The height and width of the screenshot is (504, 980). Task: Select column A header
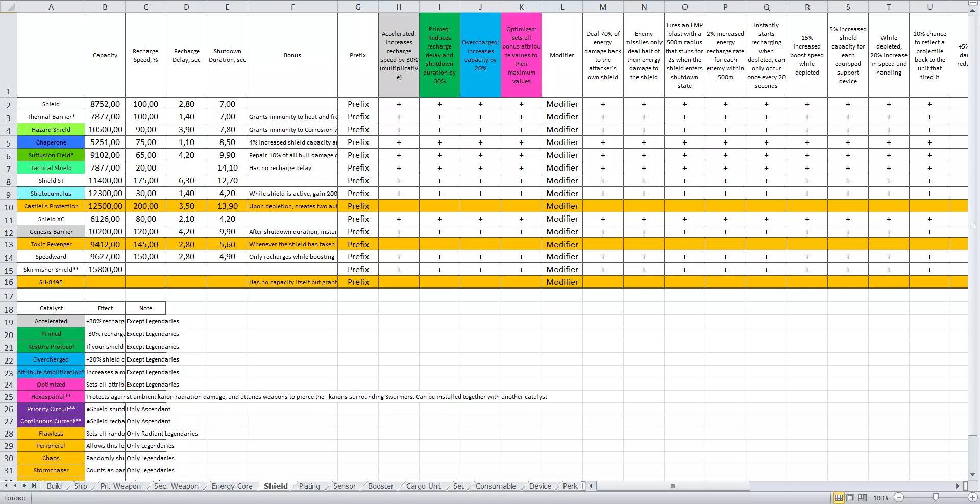[51, 7]
